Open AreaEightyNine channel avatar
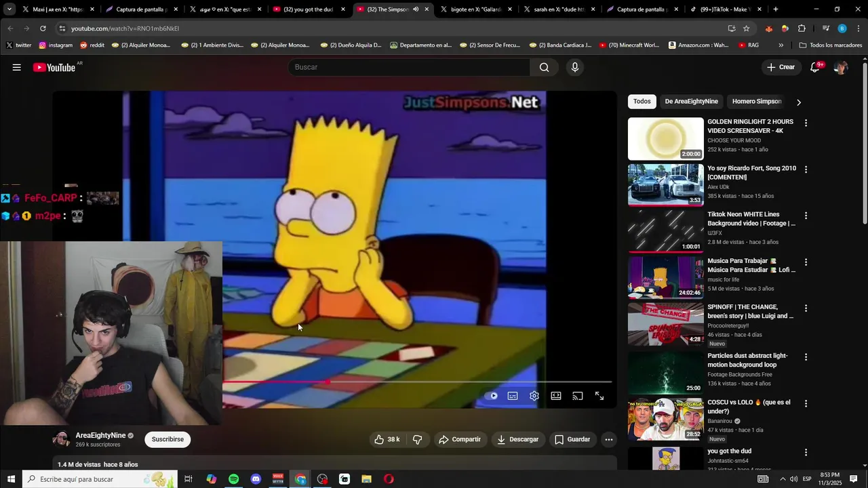Screen dimensions: 868x488 coord(62,439)
